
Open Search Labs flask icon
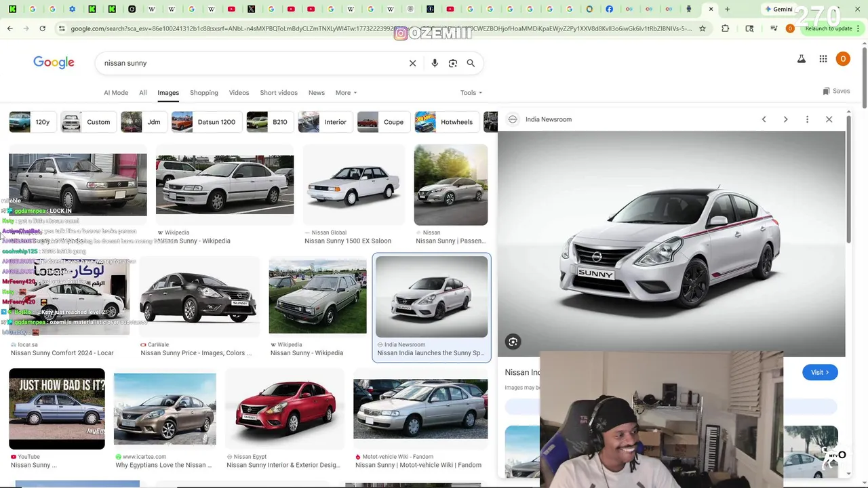802,59
